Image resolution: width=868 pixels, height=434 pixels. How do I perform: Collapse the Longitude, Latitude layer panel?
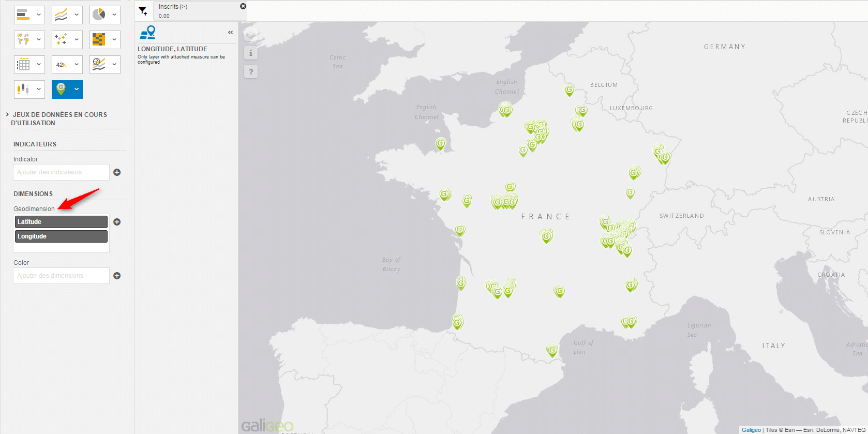coord(230,33)
